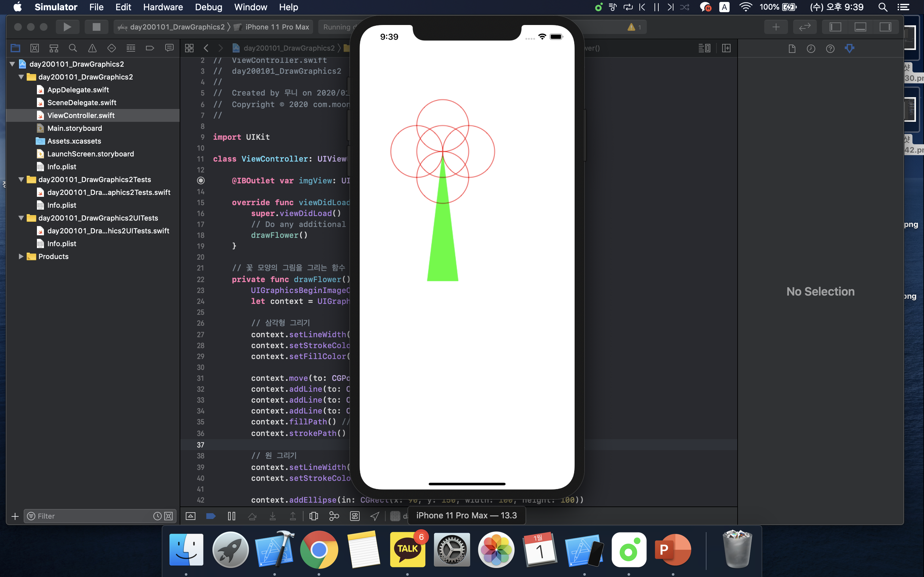The image size is (924, 577).
Task: Click the Stop button in the toolbar
Action: click(x=96, y=27)
